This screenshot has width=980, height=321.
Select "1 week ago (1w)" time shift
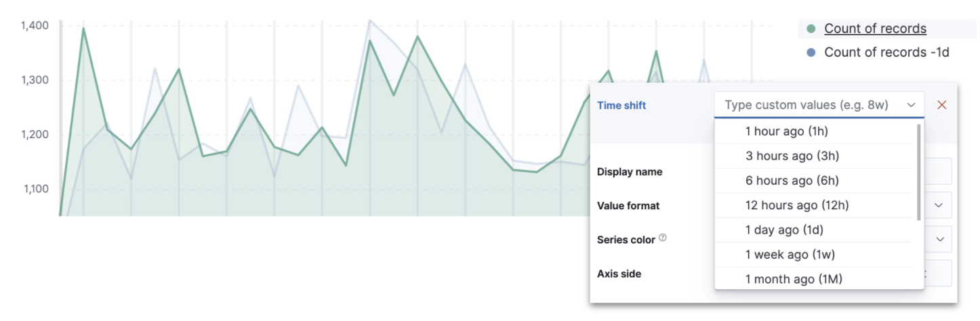(790, 255)
